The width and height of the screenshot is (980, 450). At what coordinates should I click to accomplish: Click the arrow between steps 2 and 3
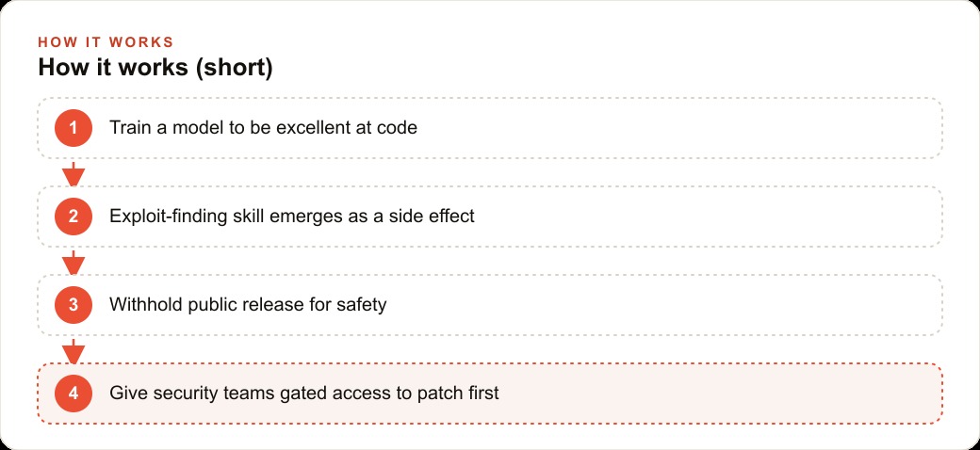(x=73, y=263)
